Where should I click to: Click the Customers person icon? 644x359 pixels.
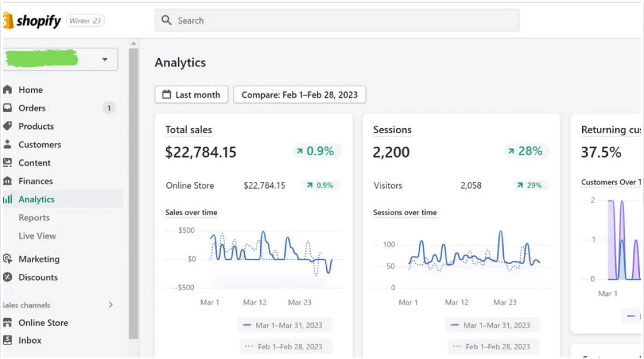[x=8, y=144]
